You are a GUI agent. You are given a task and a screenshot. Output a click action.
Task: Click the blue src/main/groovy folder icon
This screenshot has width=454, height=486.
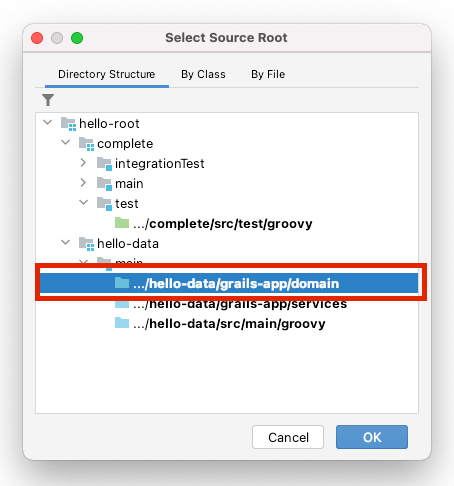coord(122,323)
